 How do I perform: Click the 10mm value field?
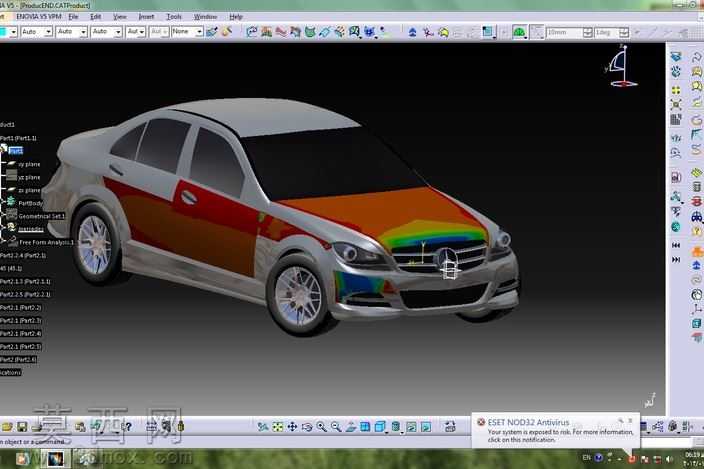tap(565, 32)
